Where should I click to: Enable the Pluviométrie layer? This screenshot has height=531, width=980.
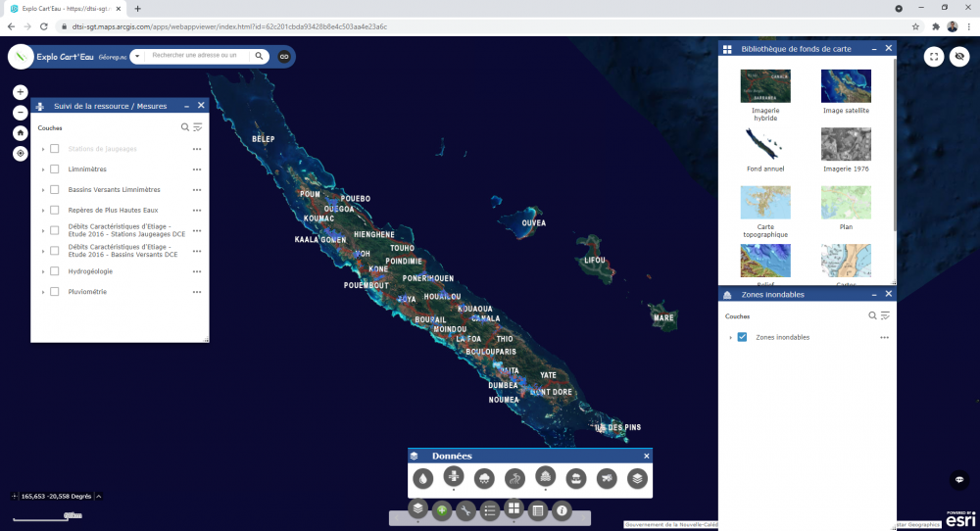(x=54, y=292)
